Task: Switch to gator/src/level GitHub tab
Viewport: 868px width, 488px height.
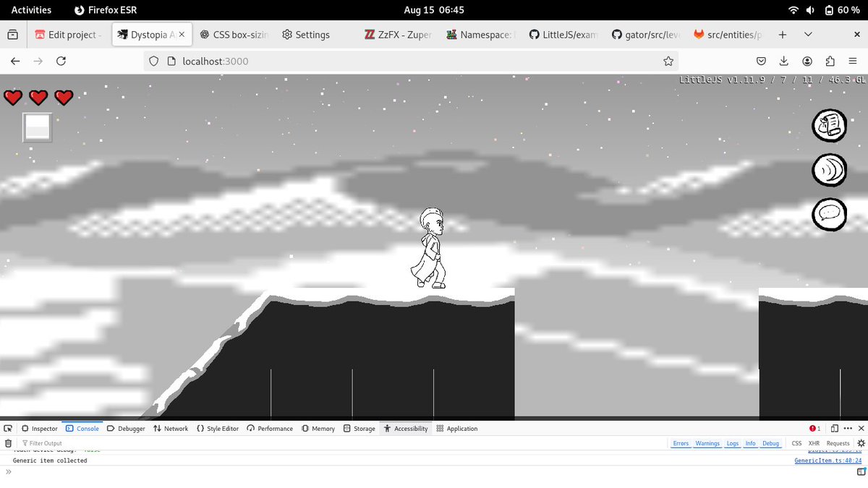Action: point(645,35)
